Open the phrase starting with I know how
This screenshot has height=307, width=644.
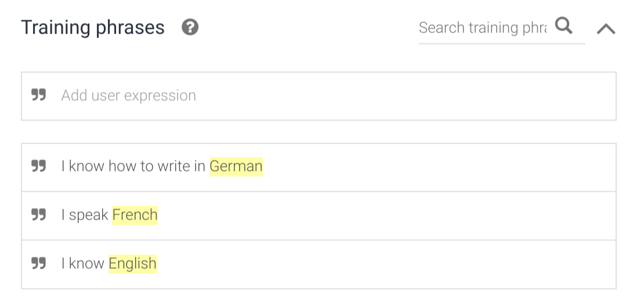[x=406, y=167]
